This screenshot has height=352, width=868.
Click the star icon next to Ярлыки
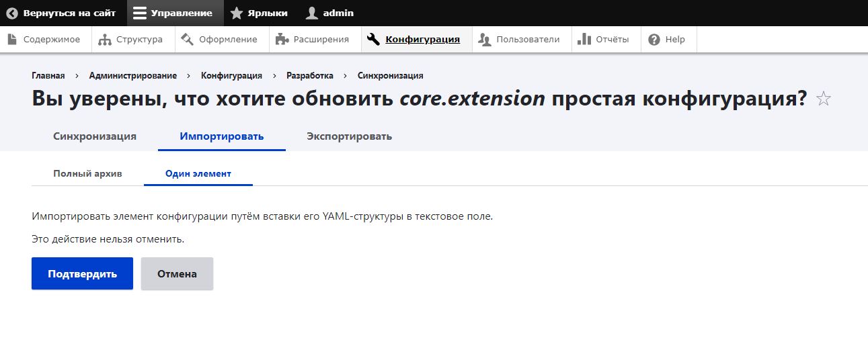(237, 13)
